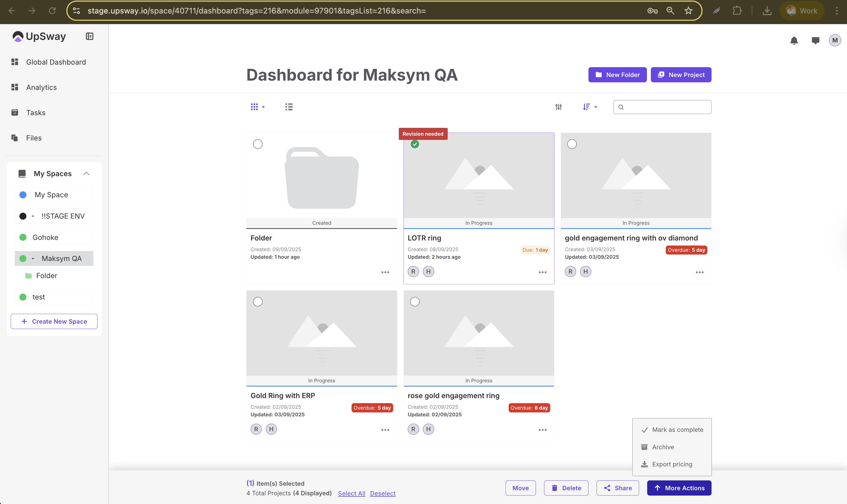Open notifications with the bell icon
This screenshot has width=847, height=504.
794,41
